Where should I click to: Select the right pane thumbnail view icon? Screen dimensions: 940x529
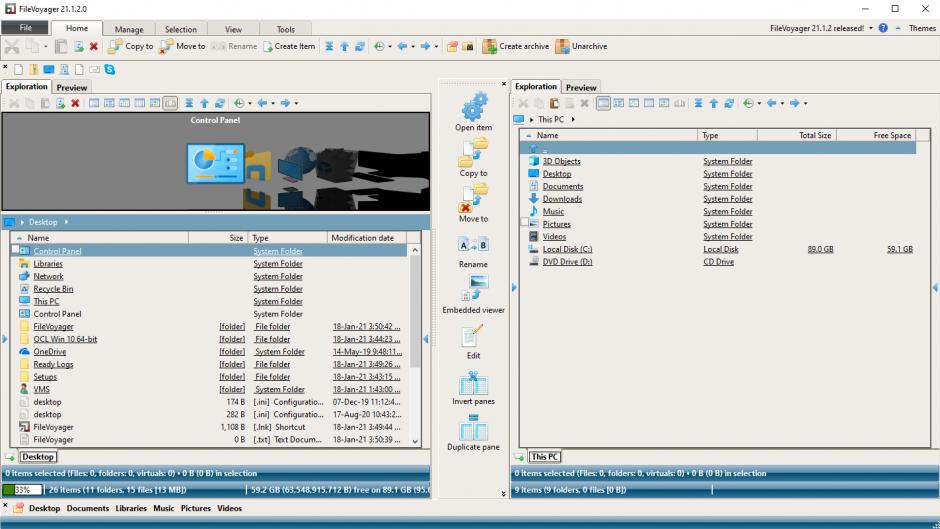(664, 103)
